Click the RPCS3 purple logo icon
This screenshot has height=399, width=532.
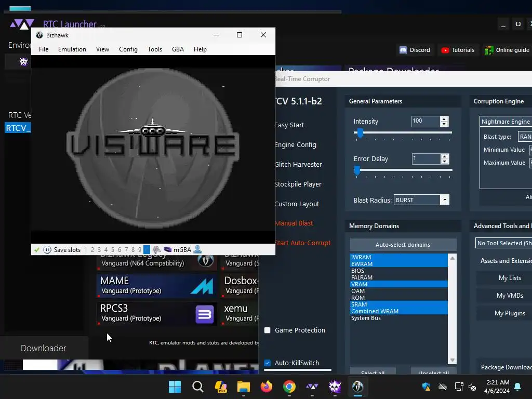point(205,314)
